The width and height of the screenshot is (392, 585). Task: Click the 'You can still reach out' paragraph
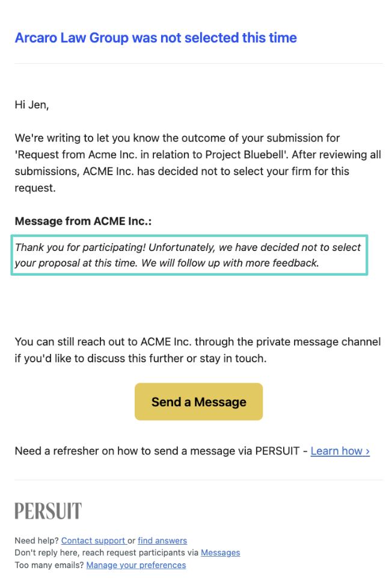(x=197, y=350)
